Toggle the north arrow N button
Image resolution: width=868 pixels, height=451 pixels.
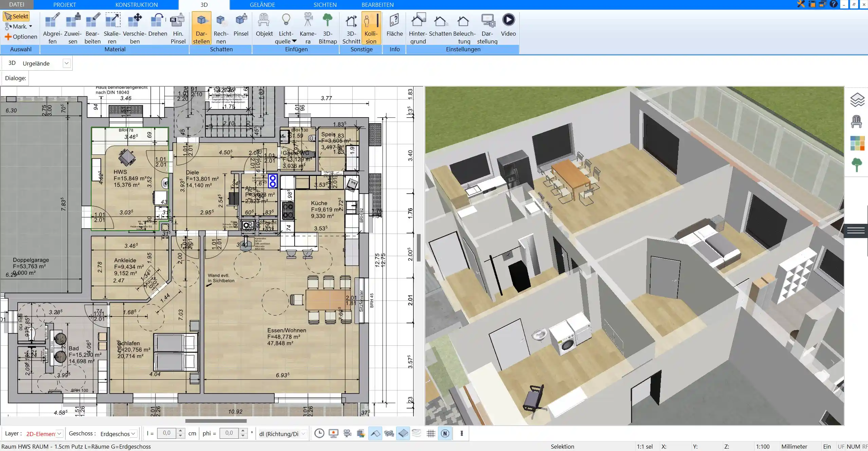click(x=445, y=433)
